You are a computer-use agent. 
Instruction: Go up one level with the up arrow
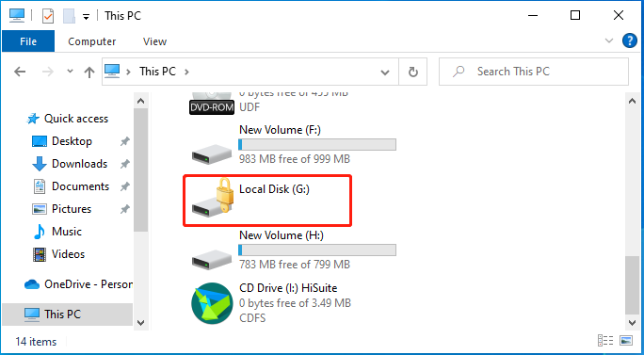coord(89,73)
